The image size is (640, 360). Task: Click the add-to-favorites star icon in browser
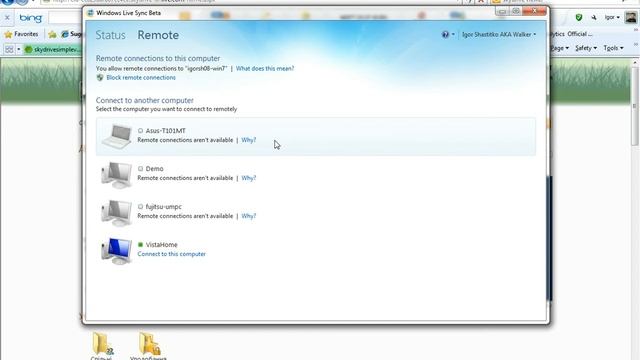(52, 34)
